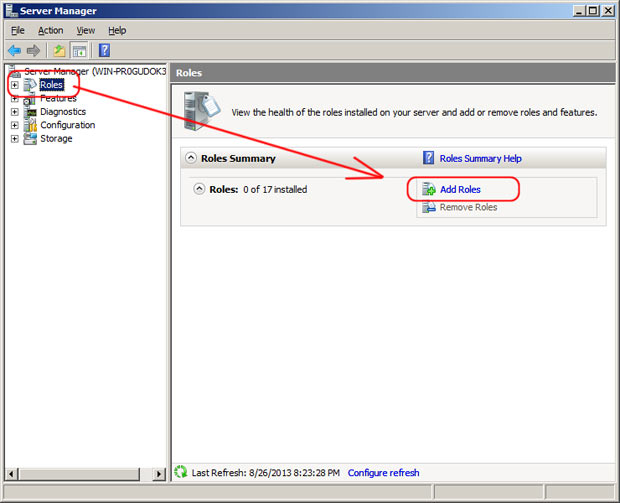Screen dimensions: 620x503
Task: Click the Up One Level folder icon
Action: coord(59,51)
